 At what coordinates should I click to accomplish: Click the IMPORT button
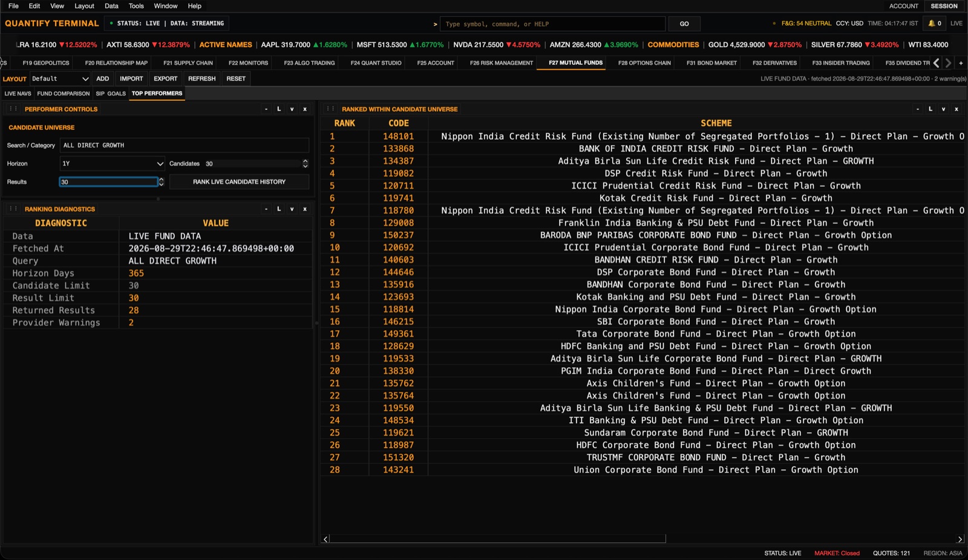pos(131,79)
